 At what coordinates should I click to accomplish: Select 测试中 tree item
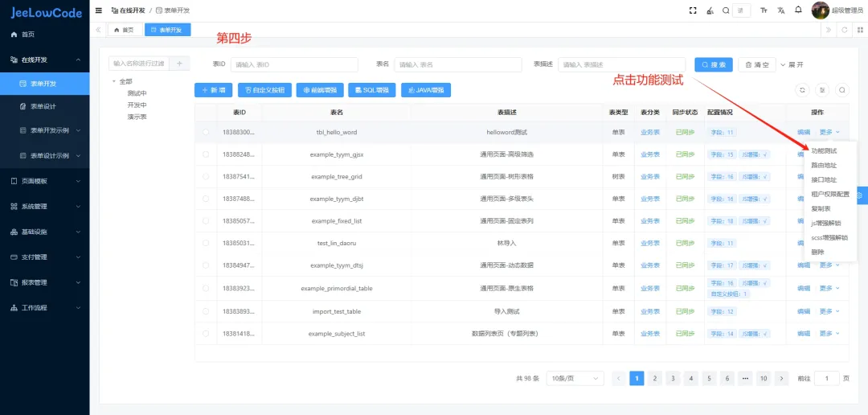(137, 93)
